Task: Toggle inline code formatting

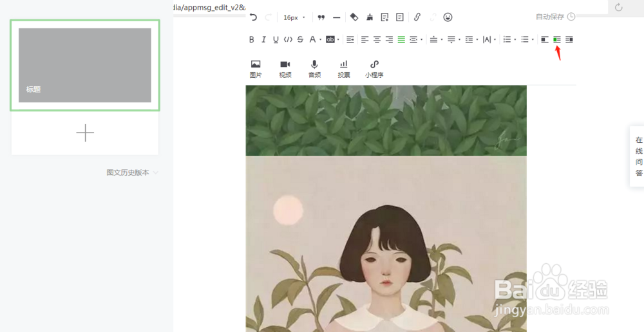Action: (289, 39)
